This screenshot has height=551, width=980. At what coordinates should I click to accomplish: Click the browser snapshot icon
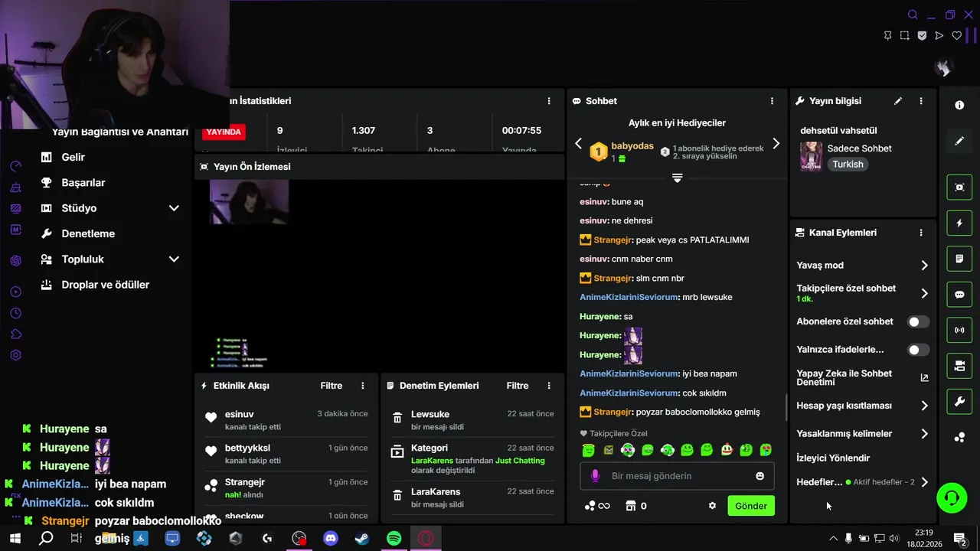(x=904, y=35)
